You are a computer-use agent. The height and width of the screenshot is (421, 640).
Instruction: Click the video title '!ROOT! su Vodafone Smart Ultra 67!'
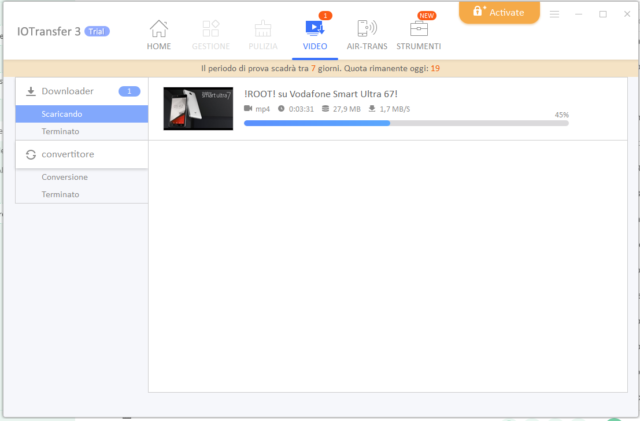[x=321, y=94]
